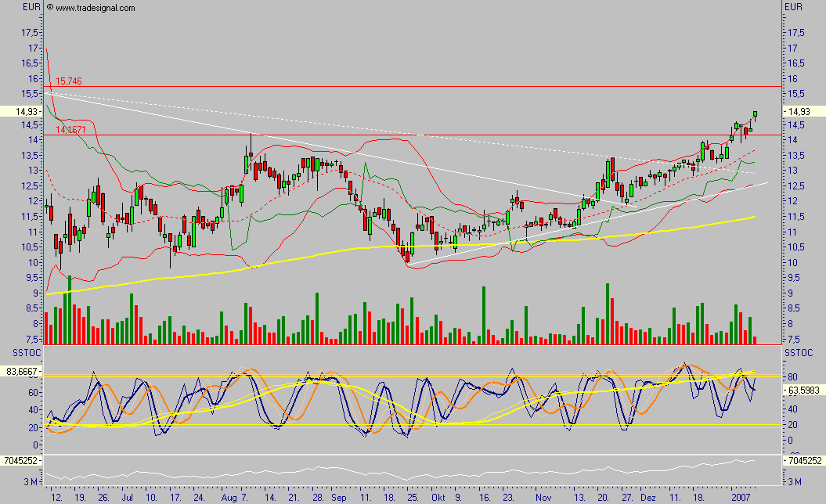Click the www.tradesignal.com watermark text
This screenshot has height=504, width=826.
tap(96, 8)
